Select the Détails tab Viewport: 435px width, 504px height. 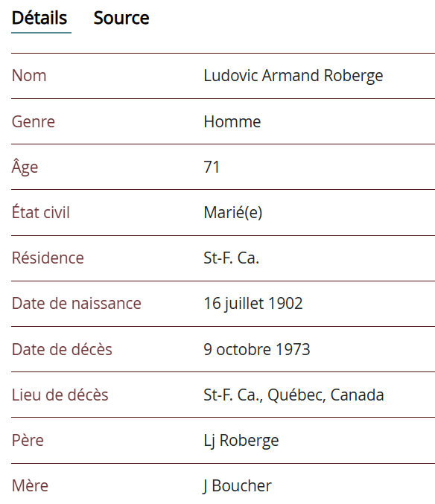pos(39,18)
